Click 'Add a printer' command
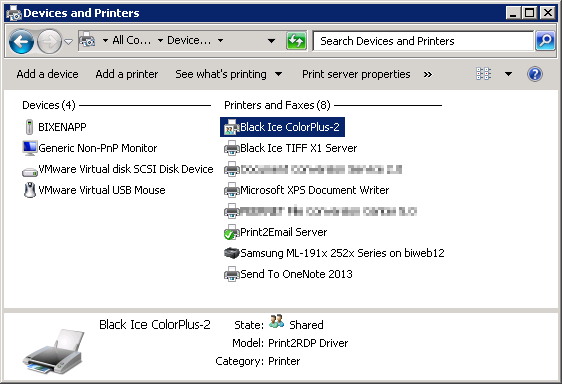The height and width of the screenshot is (384, 562). point(127,74)
